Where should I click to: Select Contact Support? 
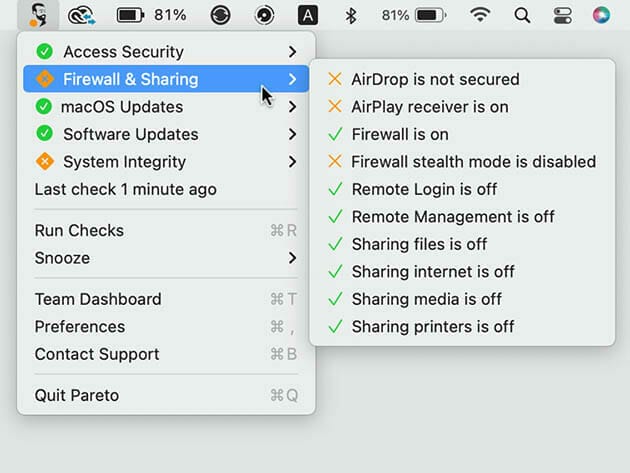pos(97,354)
